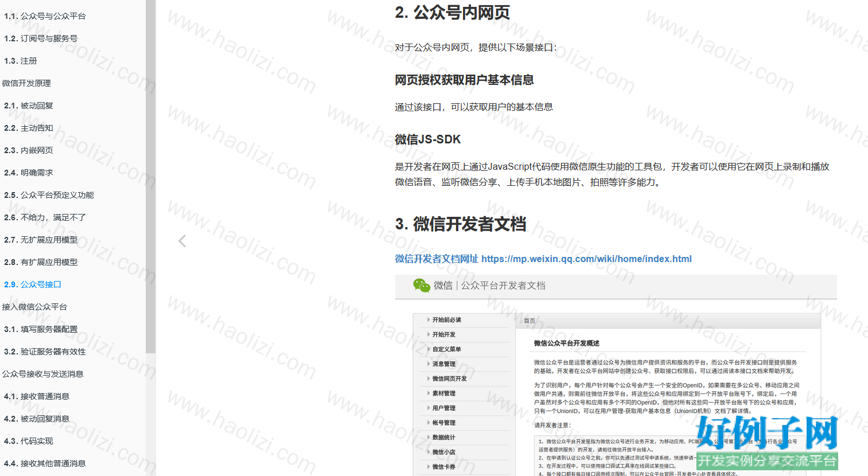Open the 微信开发者文档网址 hyperlink
This screenshot has height=476, width=868.
click(543, 259)
